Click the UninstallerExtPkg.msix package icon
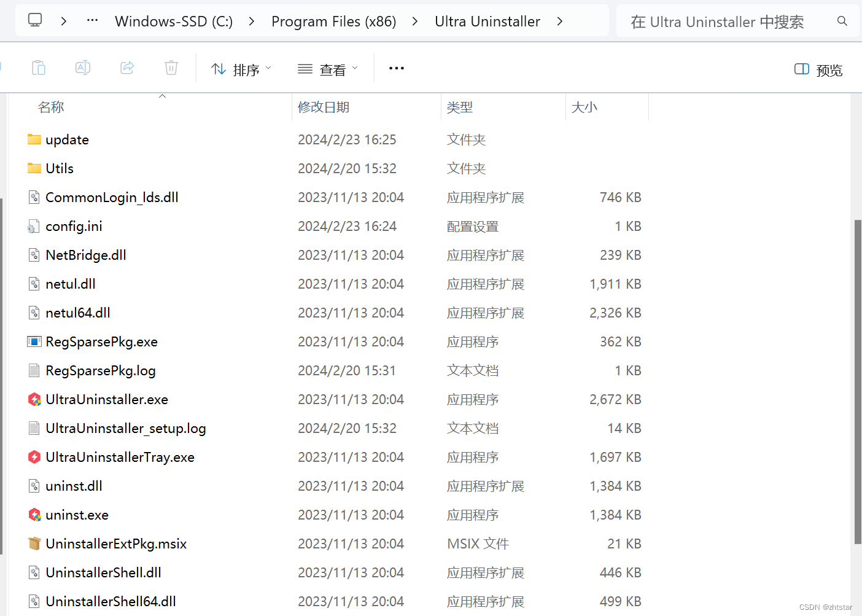This screenshot has width=862, height=616. coord(34,544)
